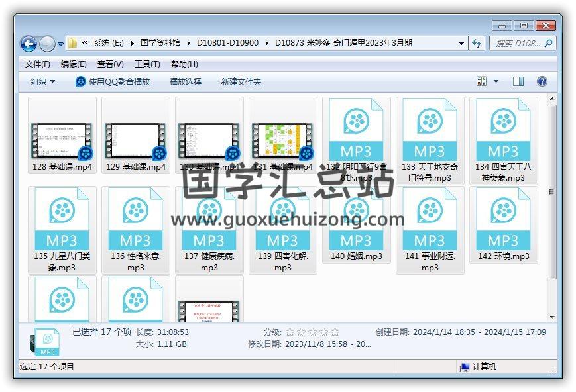Click 使用QQ影音播放 button

click(113, 82)
